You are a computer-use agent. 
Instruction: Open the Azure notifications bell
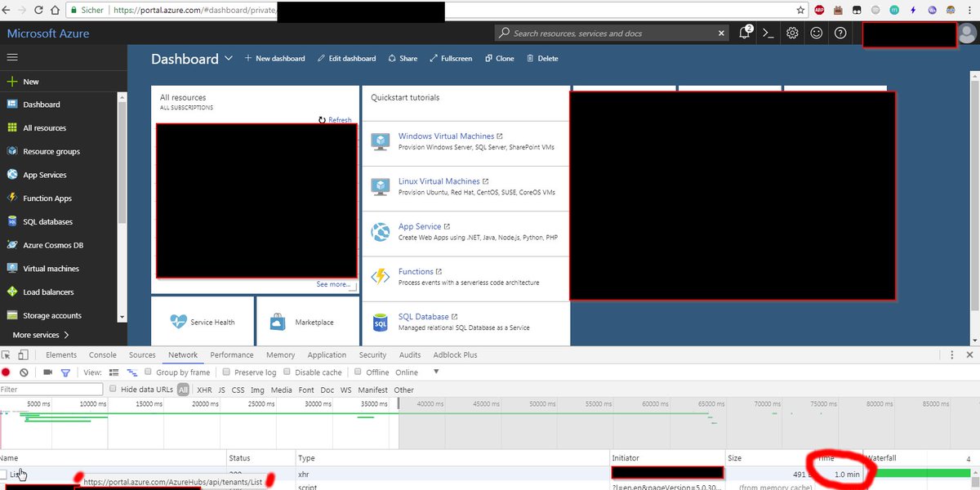[745, 33]
